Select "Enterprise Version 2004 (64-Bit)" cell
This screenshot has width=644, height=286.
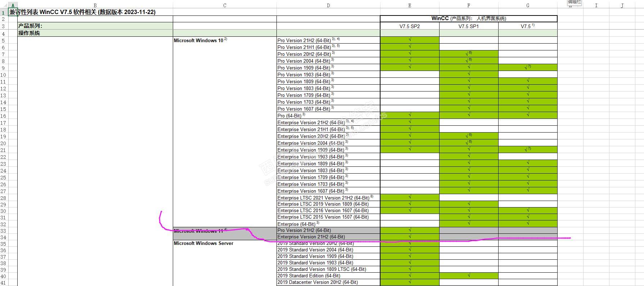[328, 143]
